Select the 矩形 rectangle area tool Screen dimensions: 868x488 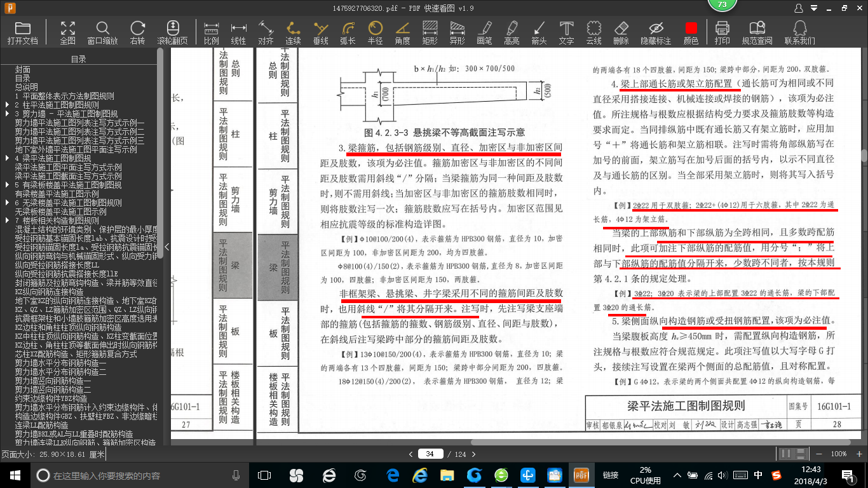430,32
